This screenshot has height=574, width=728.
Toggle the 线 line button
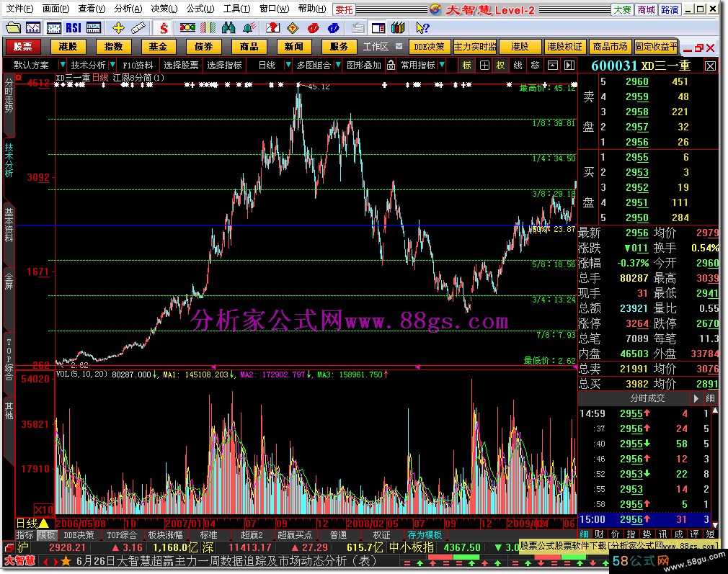[518, 66]
